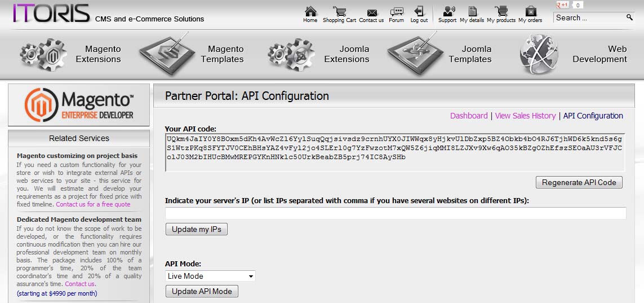Click the Web Development globe icon
644x303 pixels.
click(x=539, y=55)
